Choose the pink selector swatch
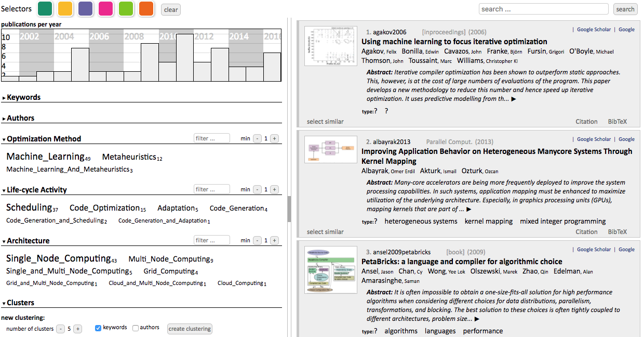This screenshot has height=337, width=644. coord(106,9)
